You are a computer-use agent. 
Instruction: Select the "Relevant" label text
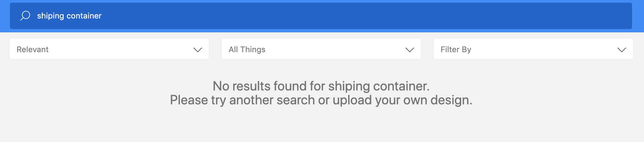coord(32,50)
